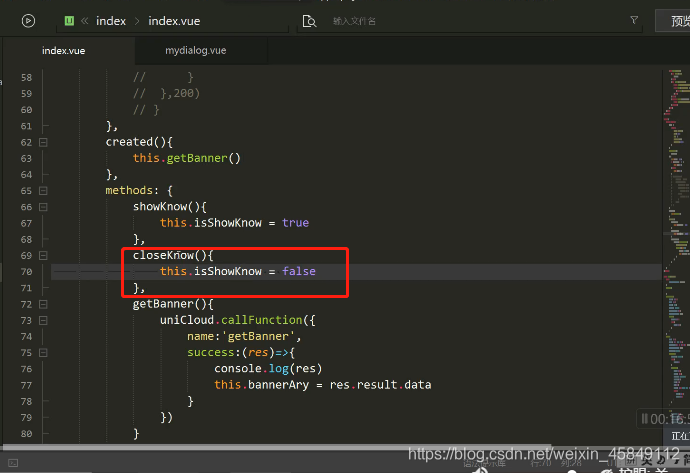Image resolution: width=690 pixels, height=473 pixels.
Task: Switch to the index.vue editor tab
Action: point(64,51)
